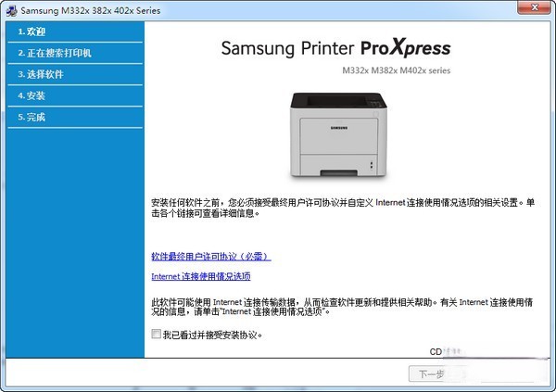Click the Samsung installer title bar icon
Screen dimensions: 556x392
11,10
